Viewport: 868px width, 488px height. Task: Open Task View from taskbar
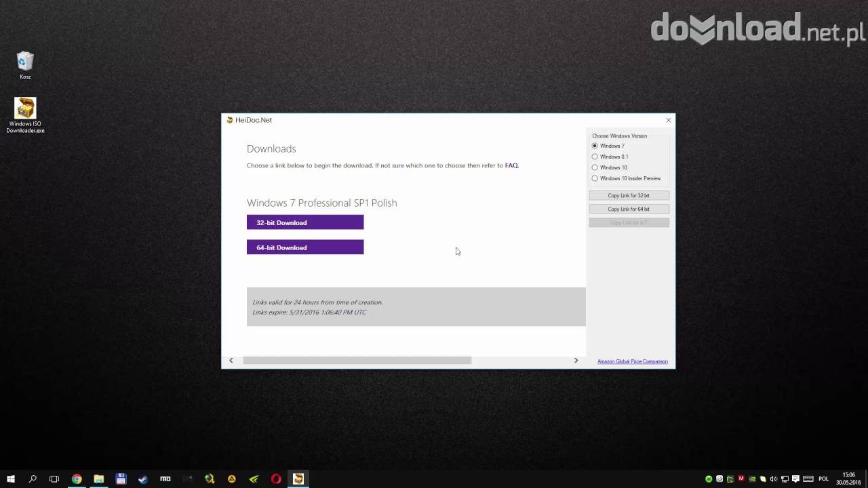54,479
